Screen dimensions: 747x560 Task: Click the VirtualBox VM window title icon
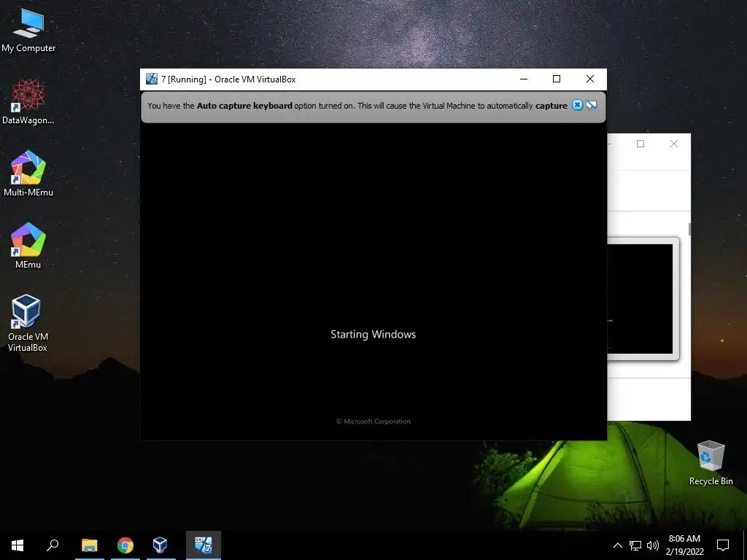pos(152,79)
